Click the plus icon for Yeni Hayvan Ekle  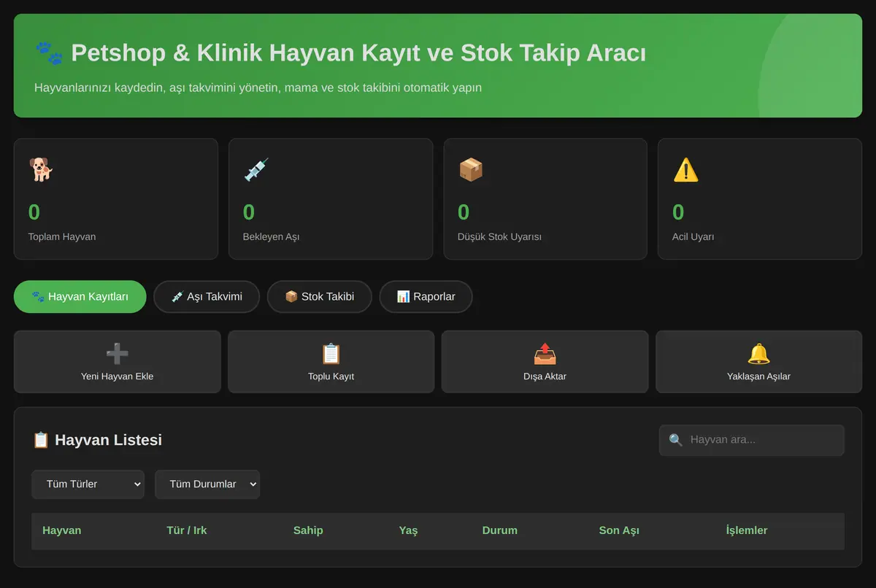point(117,354)
